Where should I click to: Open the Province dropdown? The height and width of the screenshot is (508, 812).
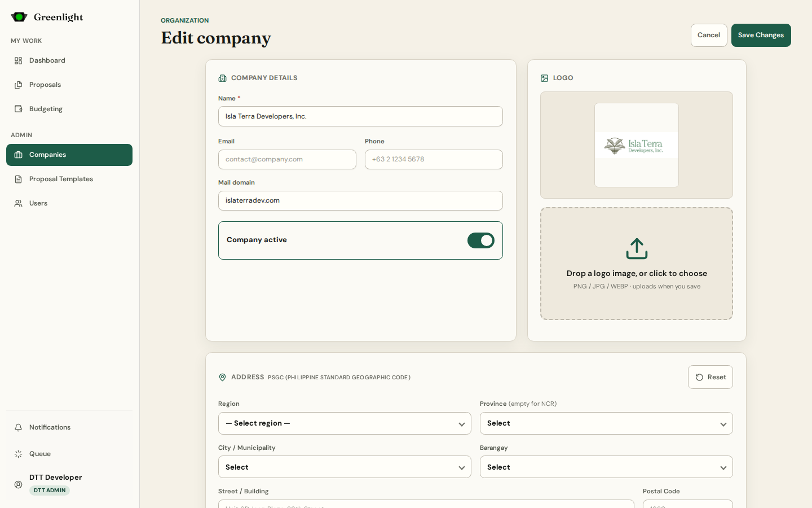pyautogui.click(x=606, y=423)
